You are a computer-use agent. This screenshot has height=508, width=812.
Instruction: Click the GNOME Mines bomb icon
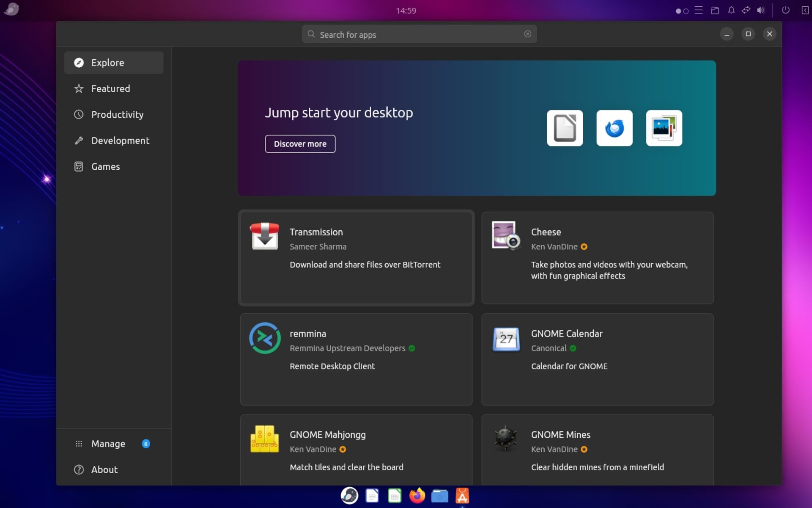click(x=506, y=439)
